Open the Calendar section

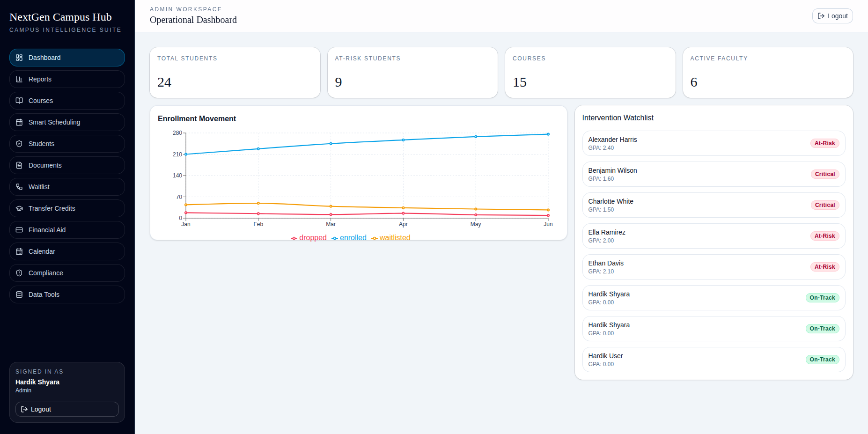coord(42,251)
